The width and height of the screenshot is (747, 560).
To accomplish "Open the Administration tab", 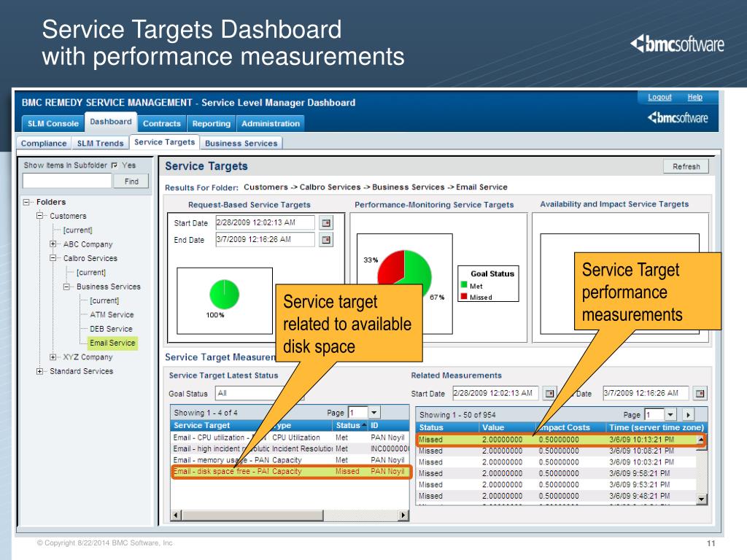I will click(271, 123).
